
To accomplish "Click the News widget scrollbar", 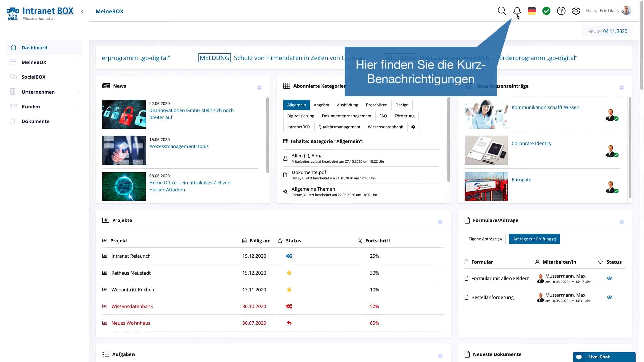I will pos(267,135).
